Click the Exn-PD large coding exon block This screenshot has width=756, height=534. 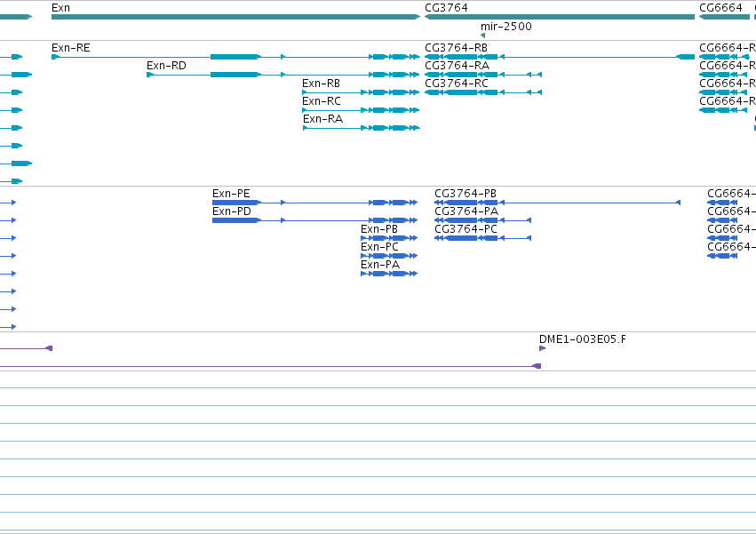click(236, 220)
